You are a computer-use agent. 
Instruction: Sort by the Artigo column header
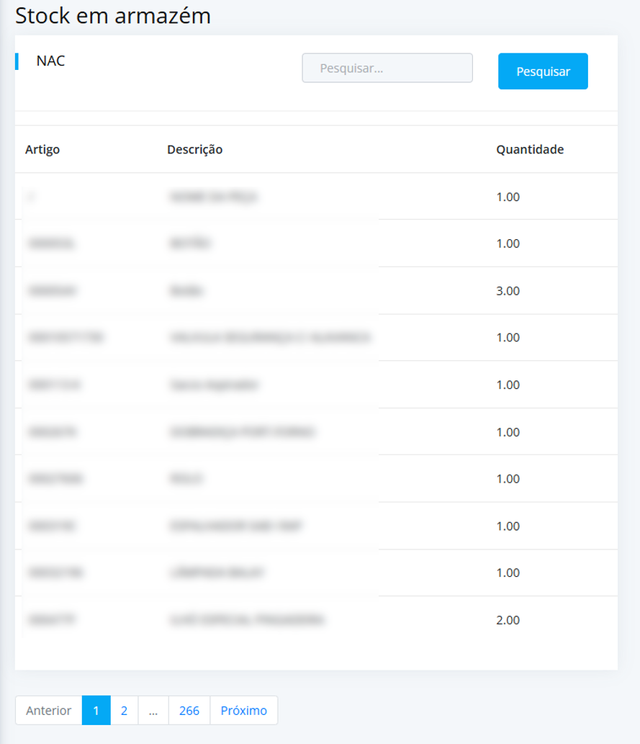coord(43,150)
